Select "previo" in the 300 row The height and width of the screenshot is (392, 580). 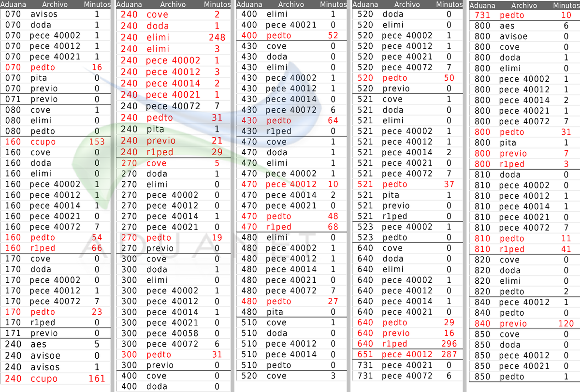pyautogui.click(x=159, y=365)
